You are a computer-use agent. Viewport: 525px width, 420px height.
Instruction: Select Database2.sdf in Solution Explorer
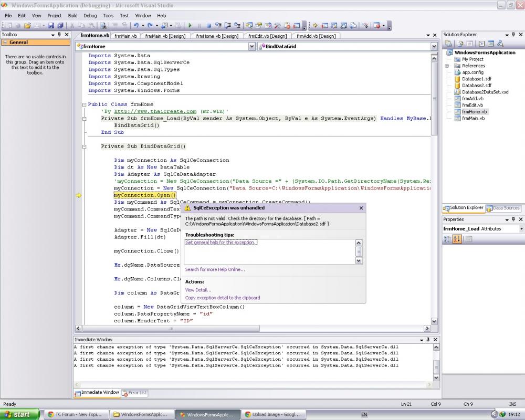(477, 86)
